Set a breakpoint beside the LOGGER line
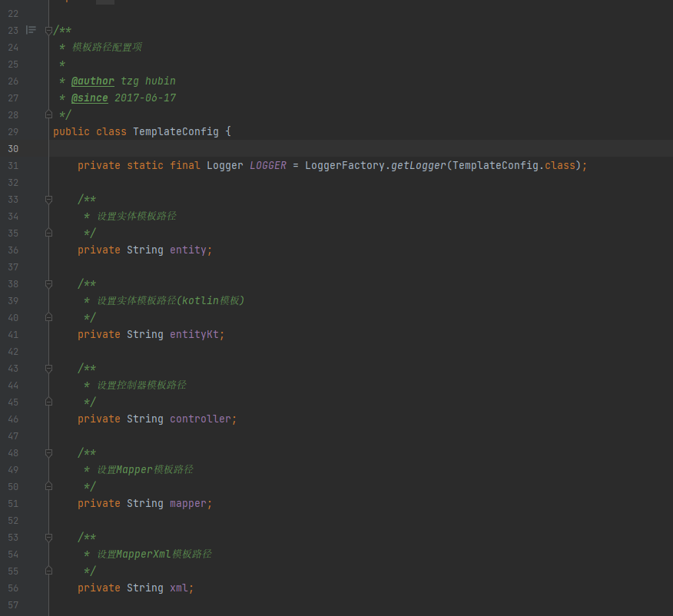 [x=32, y=165]
